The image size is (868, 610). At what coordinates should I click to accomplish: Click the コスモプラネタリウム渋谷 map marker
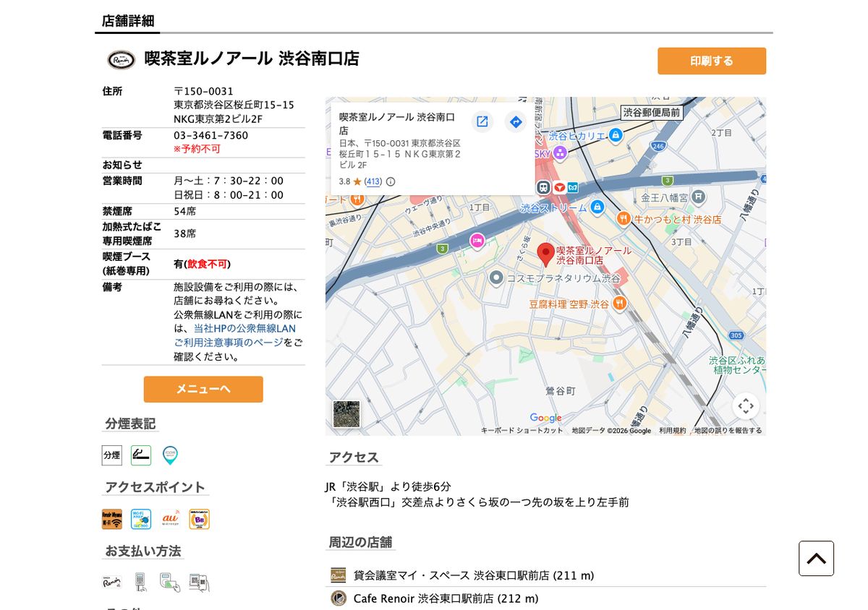click(x=496, y=278)
